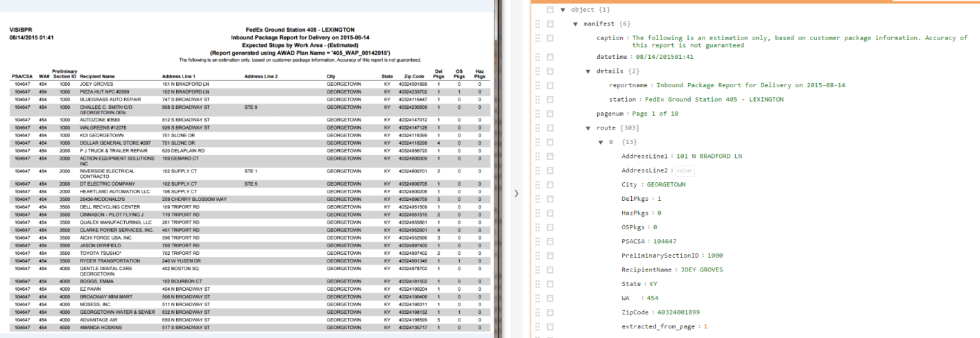This screenshot has width=980, height=338.
Task: Tick the checkbox for manifest row
Action: coord(550,24)
